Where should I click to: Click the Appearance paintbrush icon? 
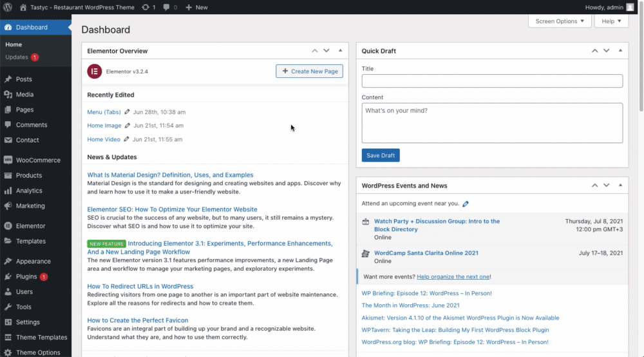pos(8,261)
